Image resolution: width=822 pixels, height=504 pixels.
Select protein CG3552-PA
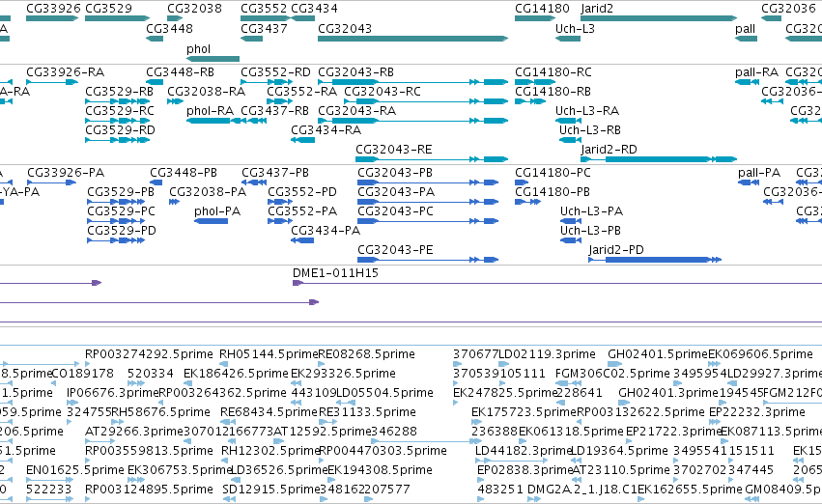click(x=302, y=211)
